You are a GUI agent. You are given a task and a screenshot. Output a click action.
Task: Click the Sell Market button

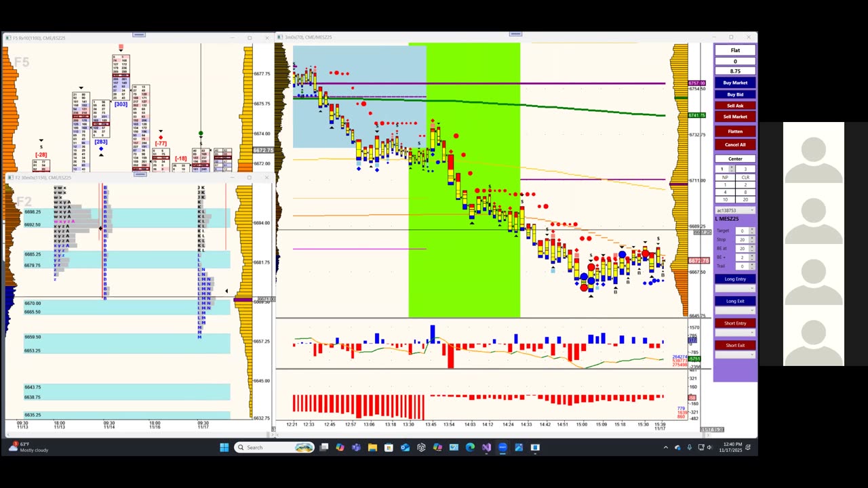click(x=735, y=117)
